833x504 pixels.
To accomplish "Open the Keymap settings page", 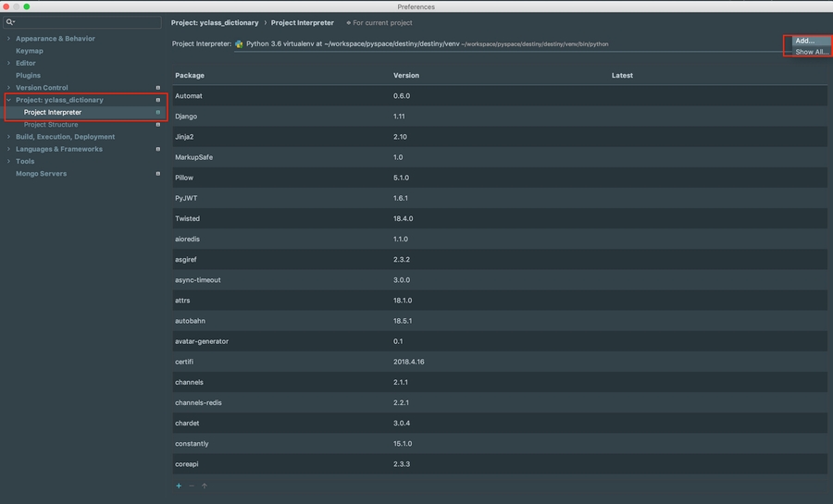I will 29,51.
